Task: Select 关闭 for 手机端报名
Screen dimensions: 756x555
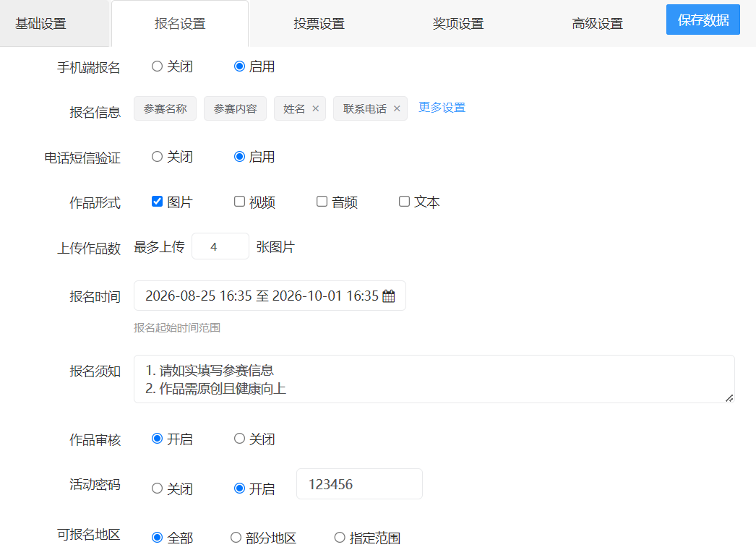Action: [157, 66]
